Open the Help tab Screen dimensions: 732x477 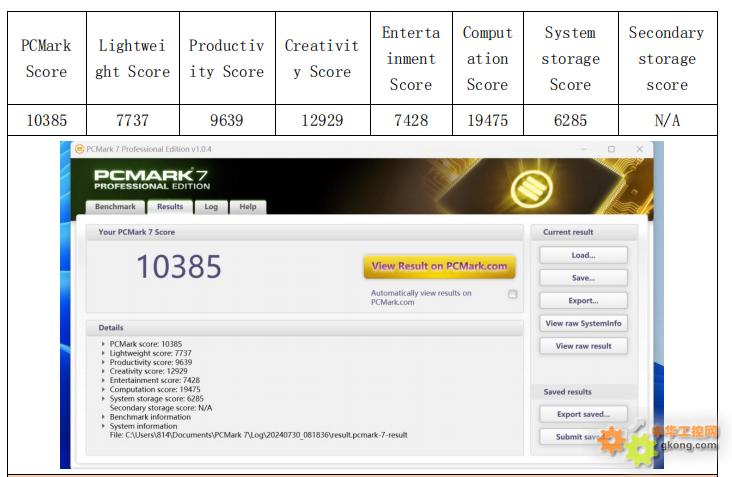click(x=248, y=207)
